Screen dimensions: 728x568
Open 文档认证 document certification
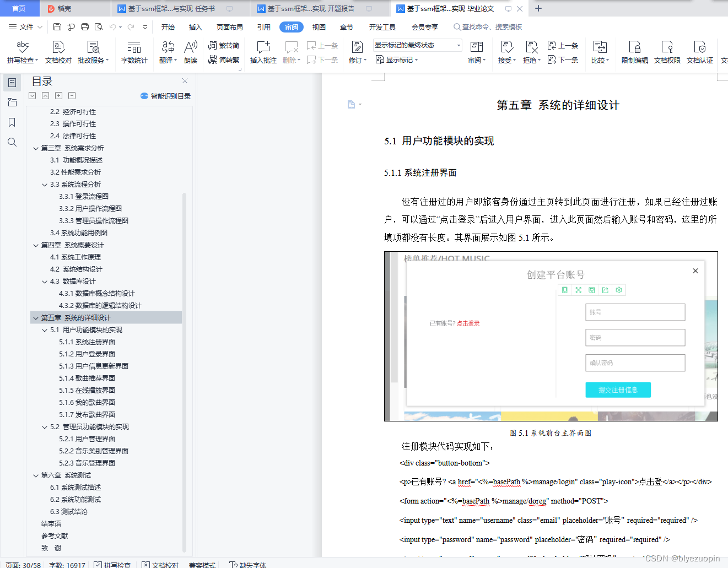(700, 52)
